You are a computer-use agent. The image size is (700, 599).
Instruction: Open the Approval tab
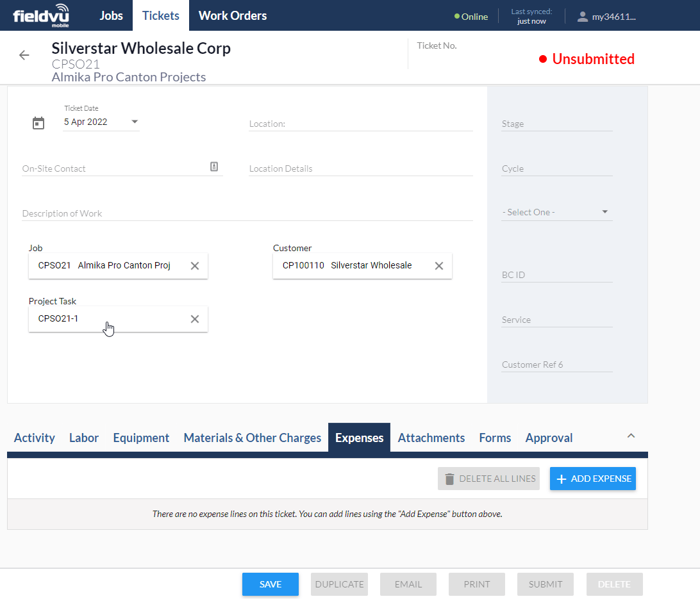(x=549, y=438)
